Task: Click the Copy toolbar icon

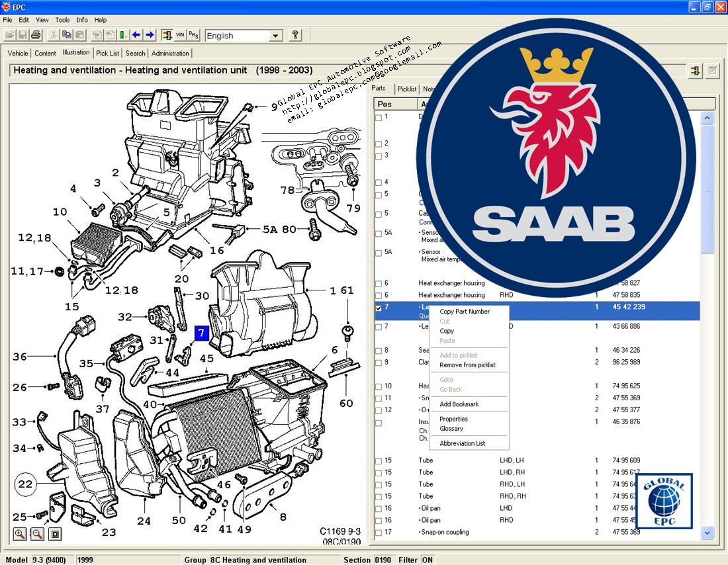Action: [67, 35]
